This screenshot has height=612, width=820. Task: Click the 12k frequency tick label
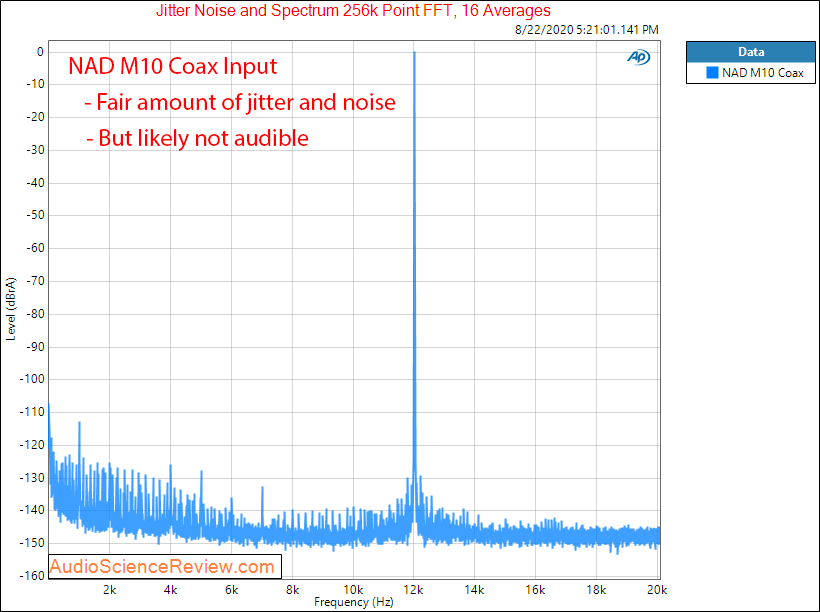414,590
